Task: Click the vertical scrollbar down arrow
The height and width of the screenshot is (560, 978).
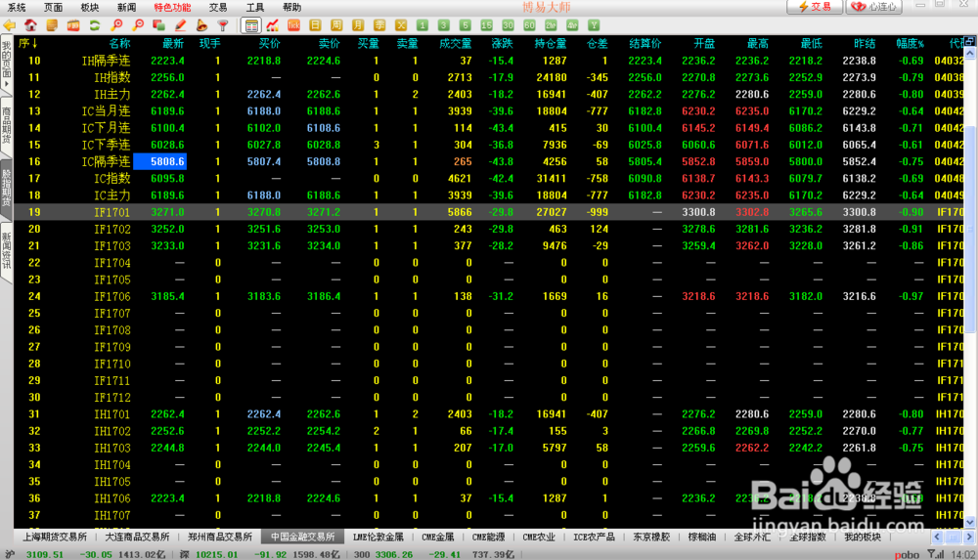Action: (970, 523)
